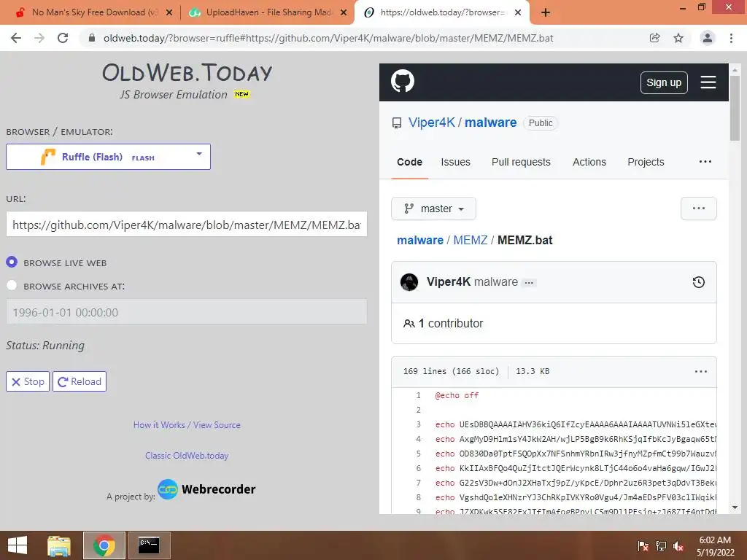Click Chrome back arrow
Screen dimensions: 747x560
[x=16, y=38]
